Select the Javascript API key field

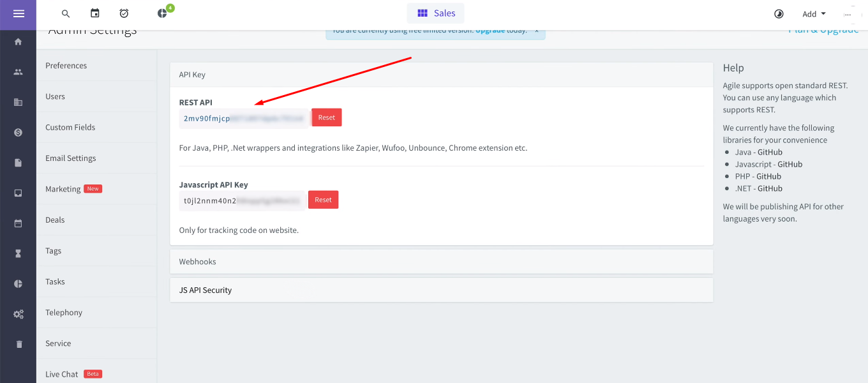[243, 200]
